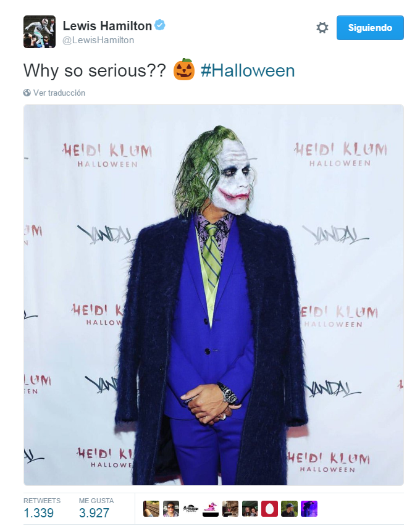Click the Ver traducción link
Image resolution: width=420 pixels, height=526 pixels.
click(59, 93)
